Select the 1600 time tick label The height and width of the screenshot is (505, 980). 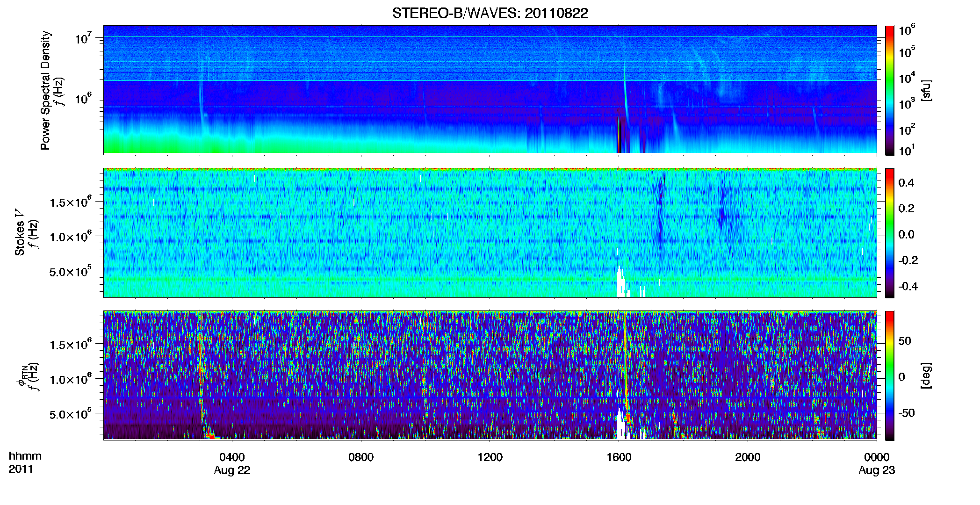click(619, 457)
